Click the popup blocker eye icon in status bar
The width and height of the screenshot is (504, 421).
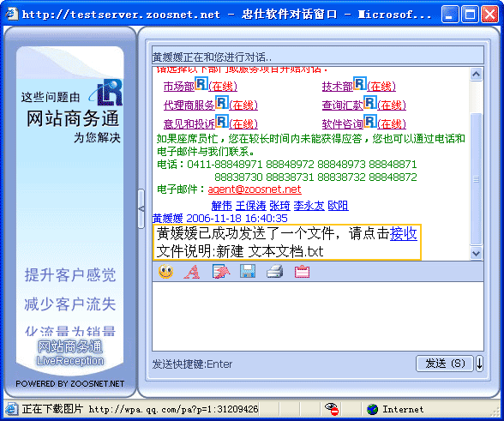(332, 409)
